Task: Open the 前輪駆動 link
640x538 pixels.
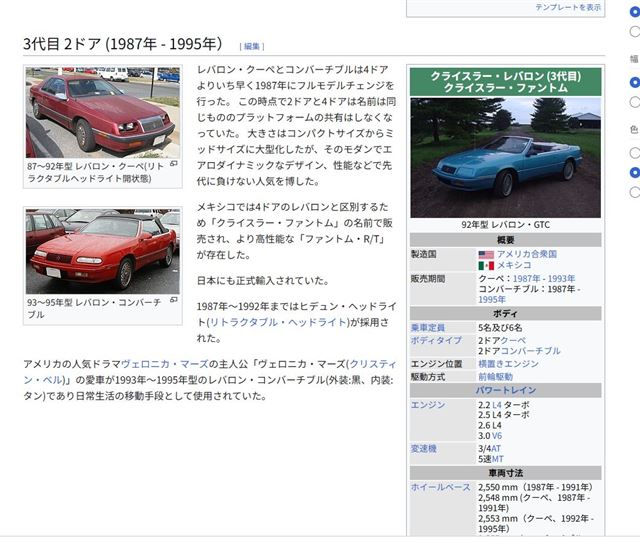Action: 495,376
